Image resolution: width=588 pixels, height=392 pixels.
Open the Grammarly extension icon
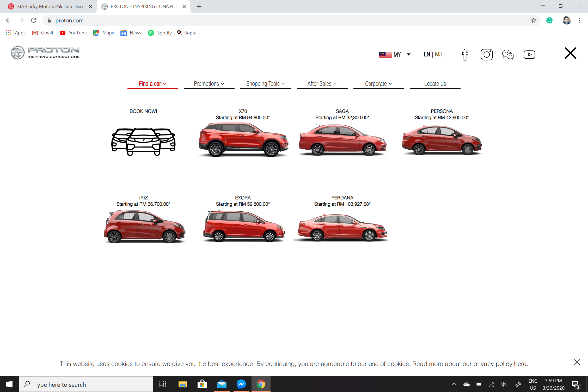(x=549, y=20)
